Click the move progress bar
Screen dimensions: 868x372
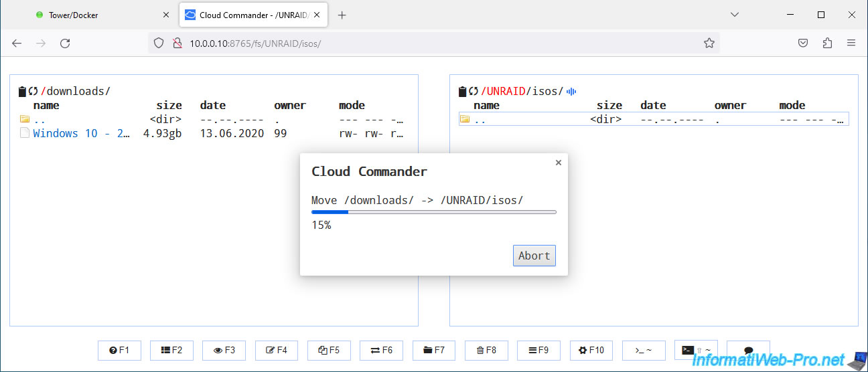(x=433, y=212)
